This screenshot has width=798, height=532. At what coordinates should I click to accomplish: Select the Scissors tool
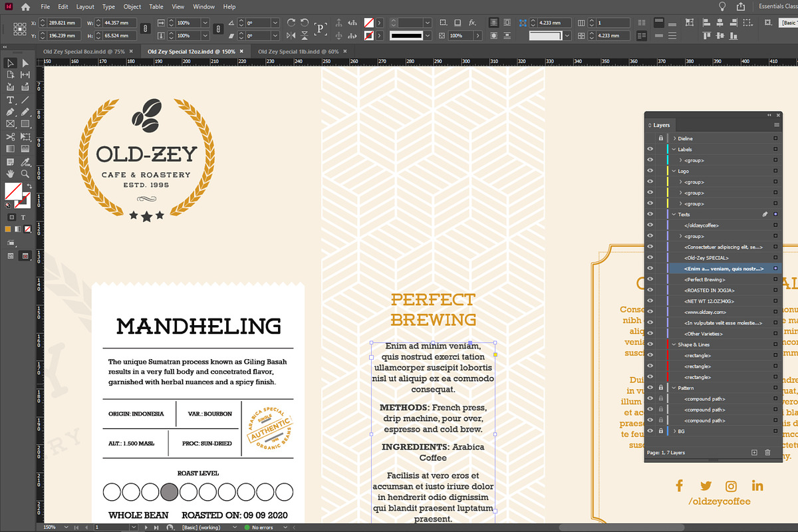pyautogui.click(x=10, y=136)
